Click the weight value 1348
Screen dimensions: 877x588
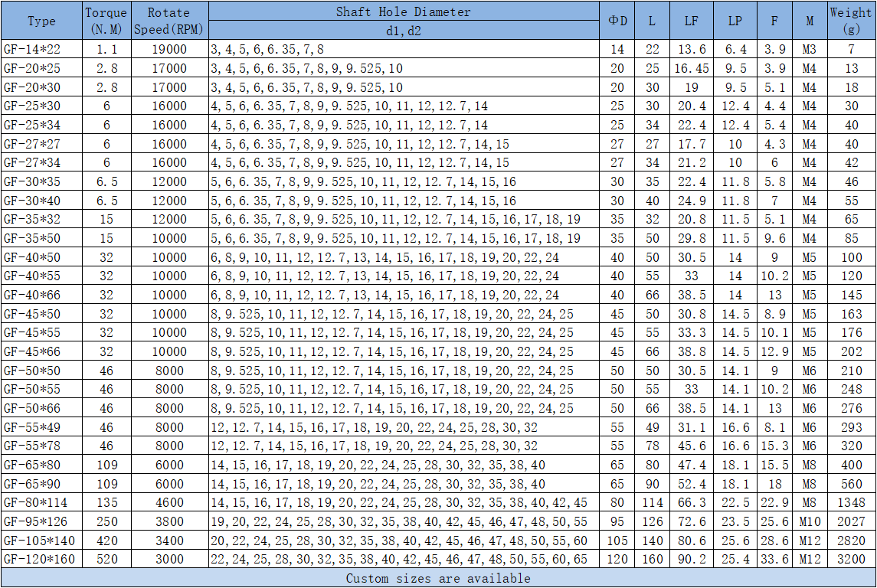click(x=851, y=502)
